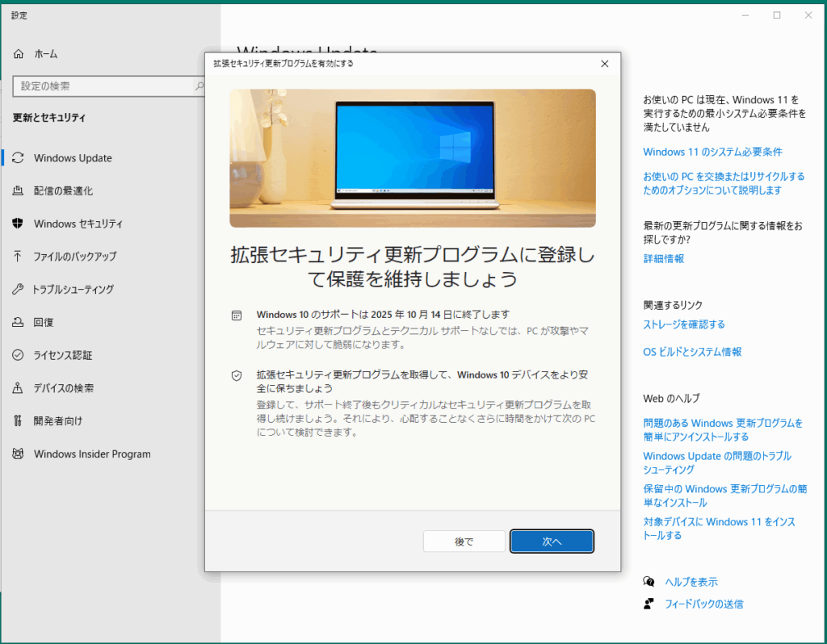The image size is (827, 644).
Task: Click the 設定の検索 search field
Action: coord(108,86)
